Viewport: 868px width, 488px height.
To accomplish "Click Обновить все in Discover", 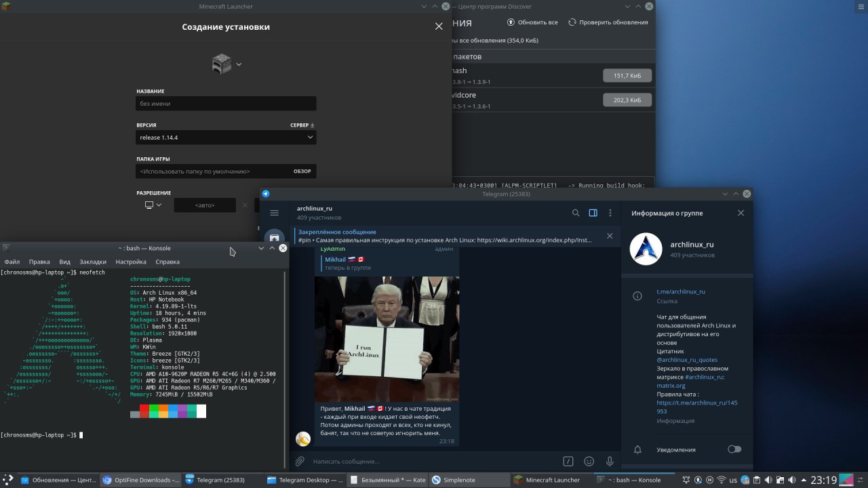I will (x=532, y=22).
